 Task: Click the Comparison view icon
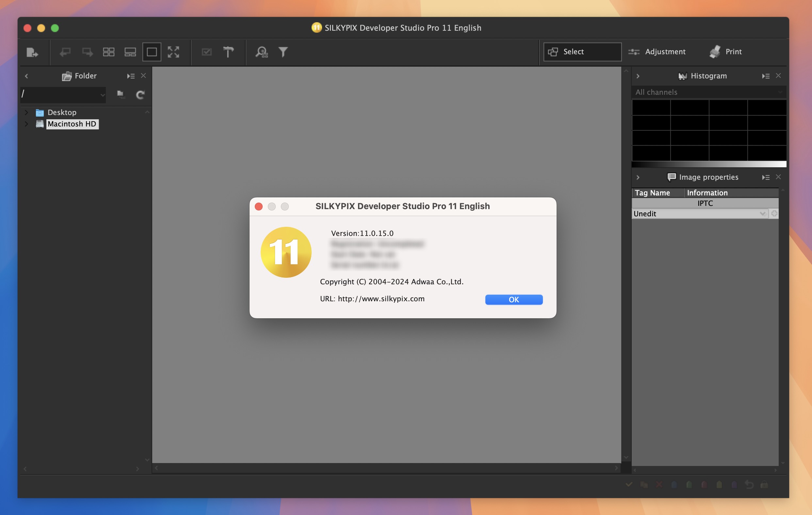[130, 52]
